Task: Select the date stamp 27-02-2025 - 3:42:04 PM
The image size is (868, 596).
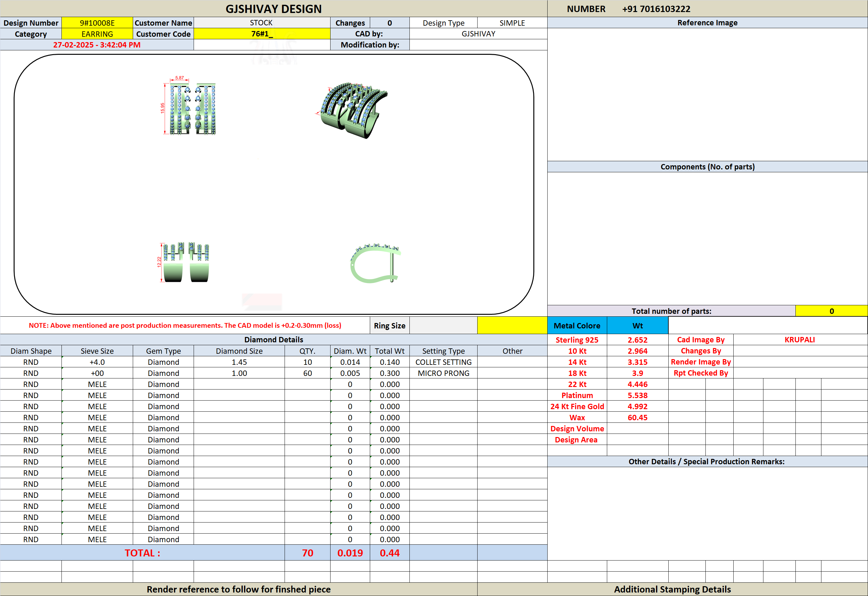Action: (x=97, y=45)
